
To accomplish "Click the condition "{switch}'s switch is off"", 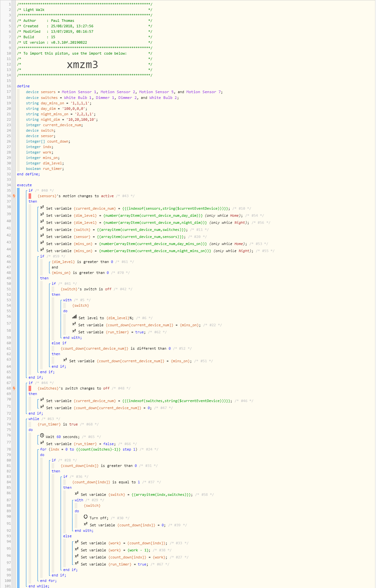I will click(86, 289).
